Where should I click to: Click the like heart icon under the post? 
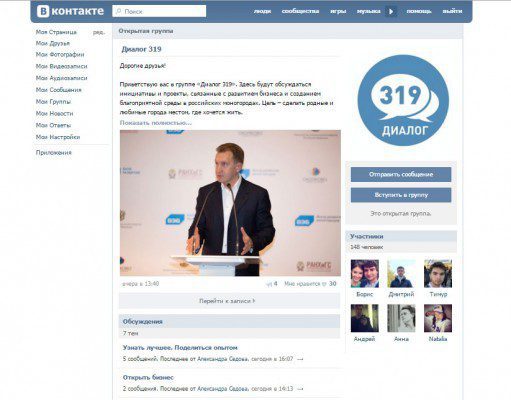coord(323,284)
